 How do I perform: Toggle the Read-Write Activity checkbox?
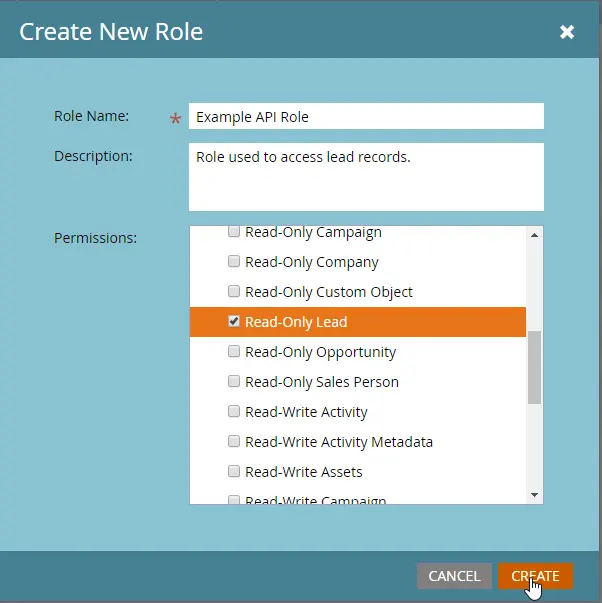pyautogui.click(x=234, y=412)
